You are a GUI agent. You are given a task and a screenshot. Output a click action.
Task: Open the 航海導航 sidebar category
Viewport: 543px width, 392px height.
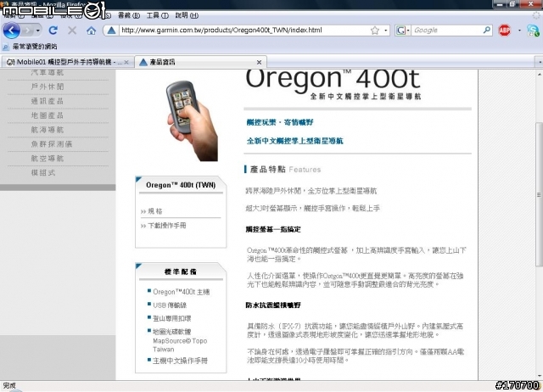point(48,130)
